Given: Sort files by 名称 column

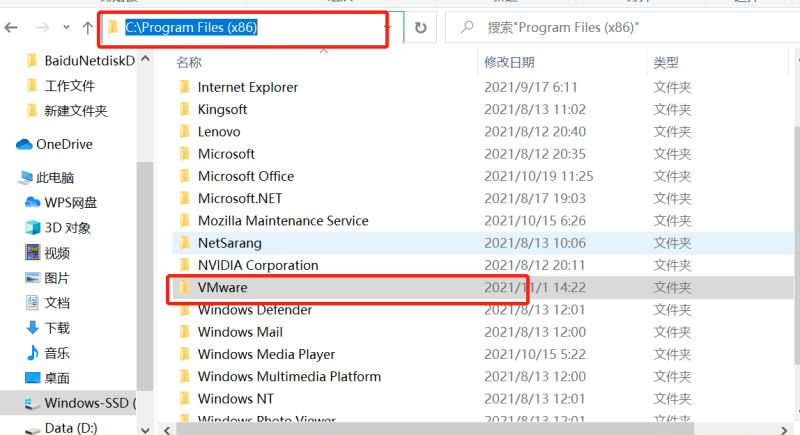Looking at the screenshot, I should coord(189,63).
